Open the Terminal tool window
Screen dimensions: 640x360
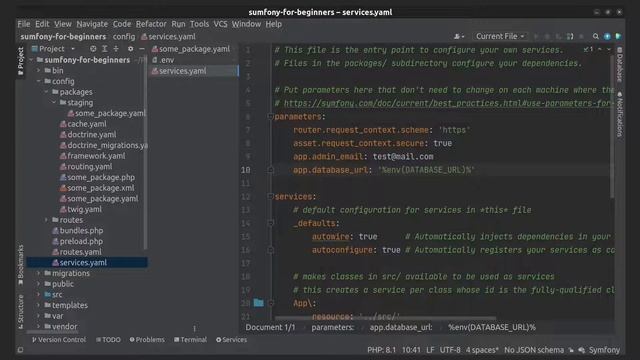tap(190, 340)
